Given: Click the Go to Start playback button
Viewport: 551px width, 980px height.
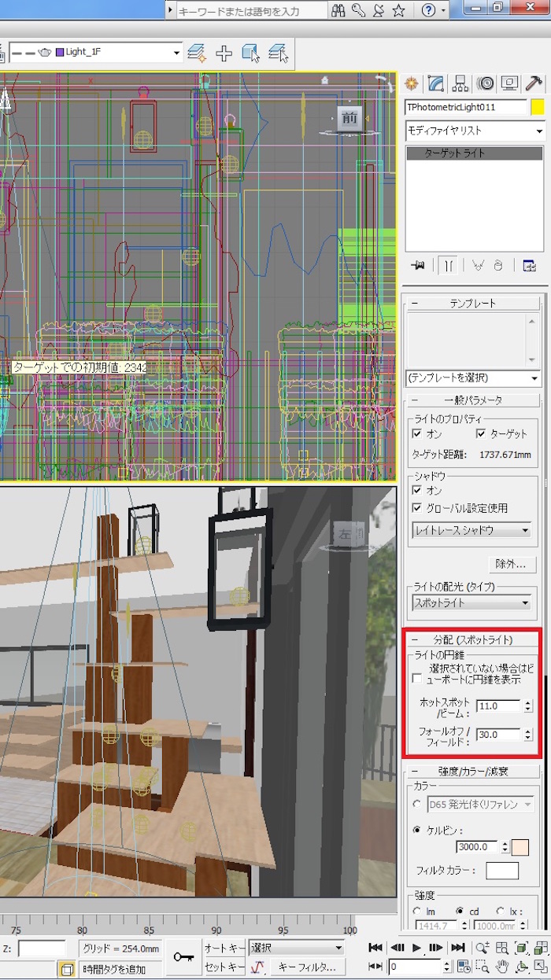Looking at the screenshot, I should pyautogui.click(x=375, y=948).
